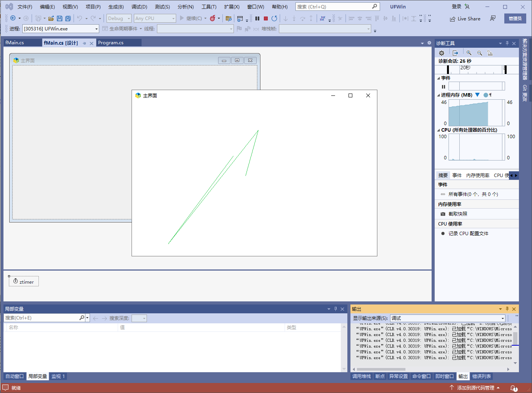Click the hot reload flame icon

click(212, 18)
